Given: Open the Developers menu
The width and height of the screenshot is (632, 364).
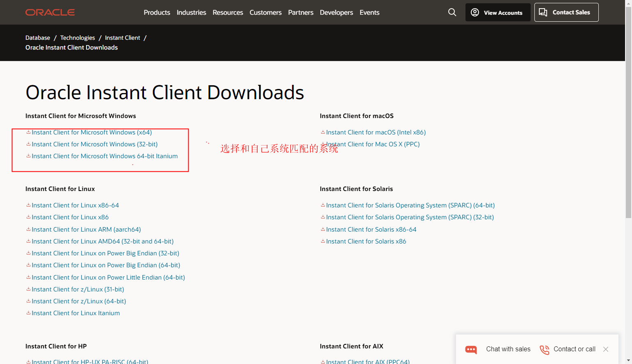Looking at the screenshot, I should point(336,12).
